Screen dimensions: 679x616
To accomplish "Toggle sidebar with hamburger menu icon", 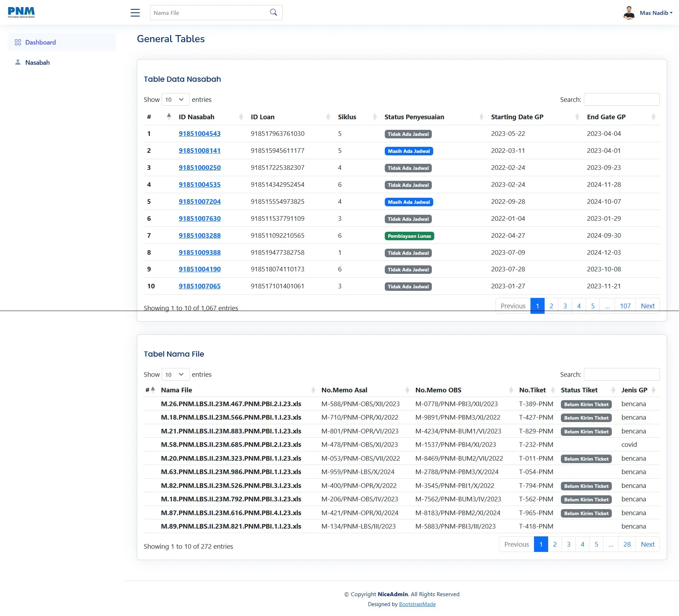I will (x=135, y=13).
